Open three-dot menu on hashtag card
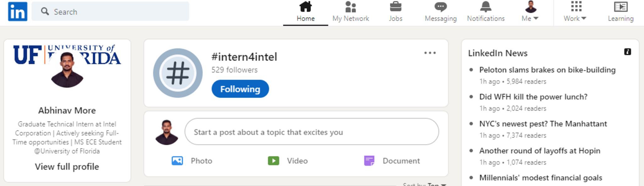The height and width of the screenshot is (186, 644). [430, 53]
